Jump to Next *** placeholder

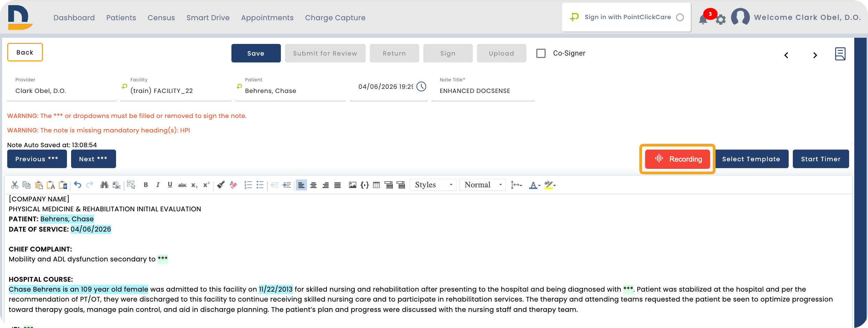(93, 159)
